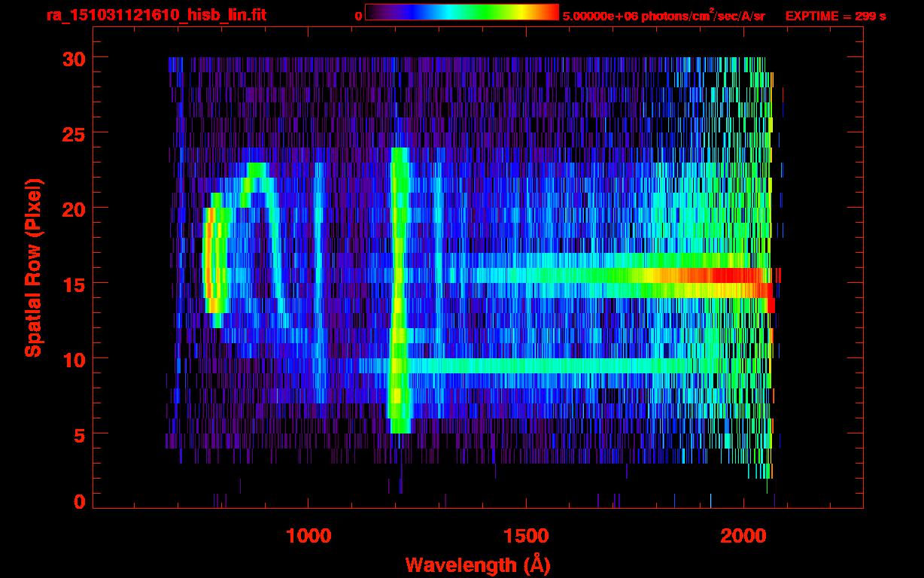
Task: Click the y-axis tick label 10
Action: click(74, 359)
